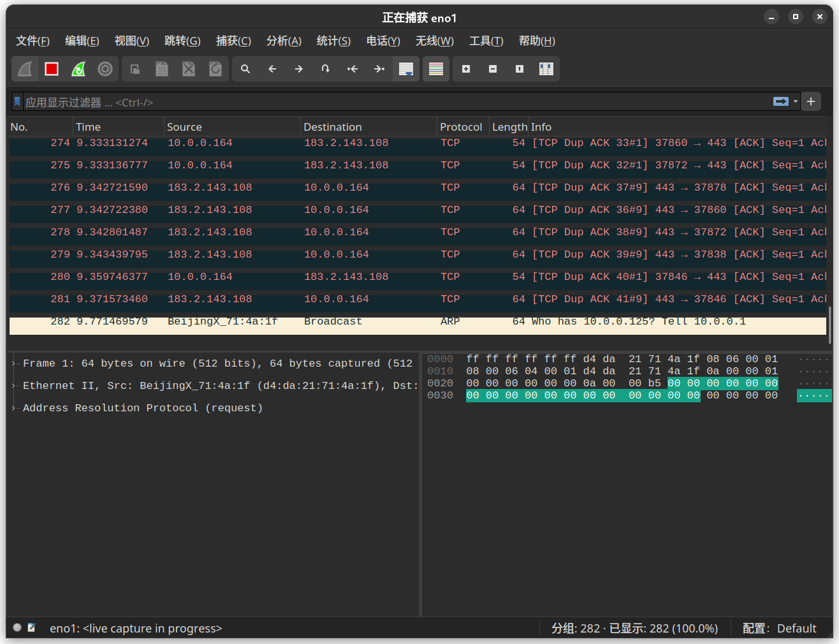Go back in packet history
This screenshot has width=839, height=644.
[272, 69]
